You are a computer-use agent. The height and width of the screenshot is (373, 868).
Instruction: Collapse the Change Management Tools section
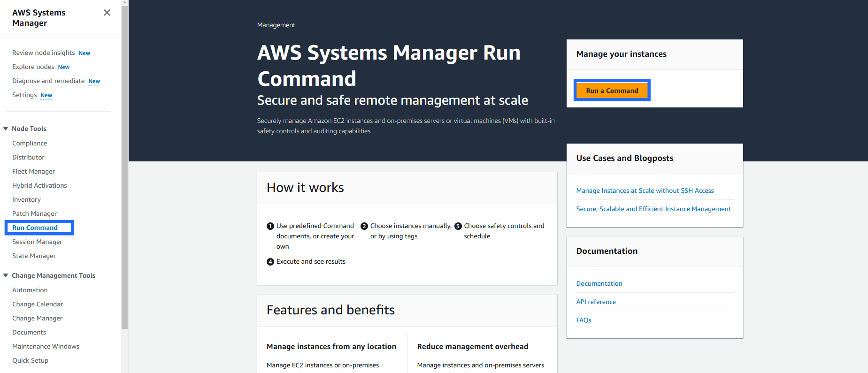(6, 275)
